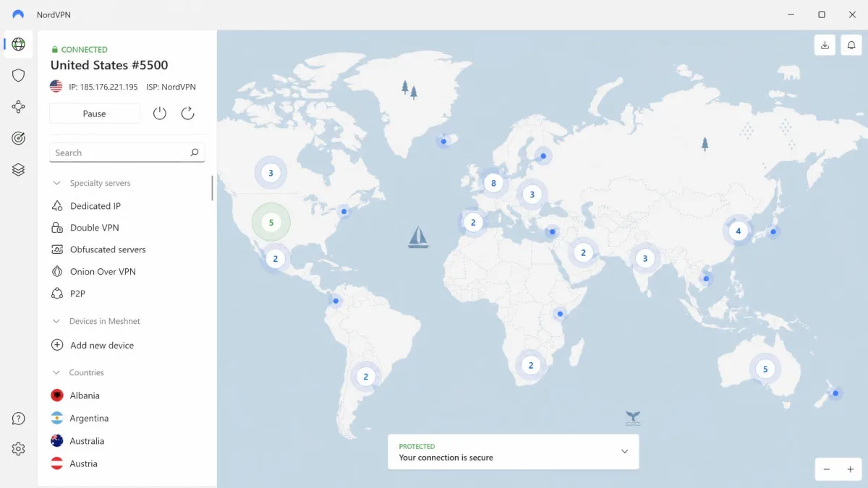Click Australia cluster marker 5

click(x=765, y=369)
